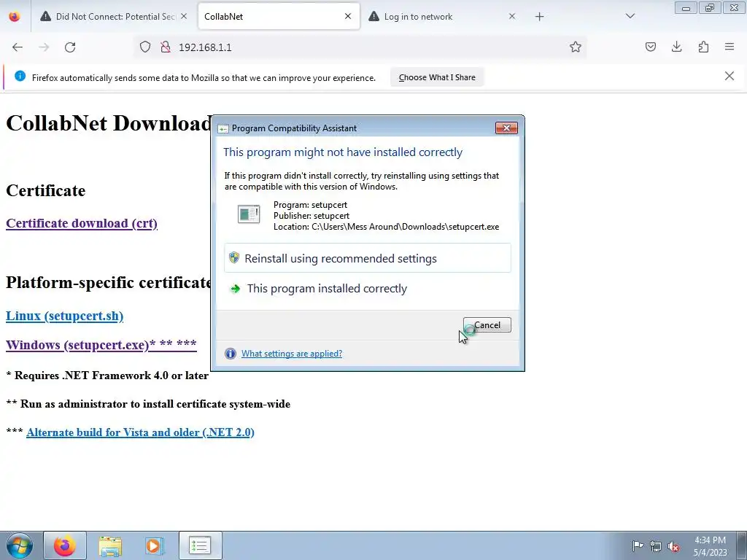Reload the current page
Image resolution: width=747 pixels, height=560 pixels.
[x=70, y=47]
